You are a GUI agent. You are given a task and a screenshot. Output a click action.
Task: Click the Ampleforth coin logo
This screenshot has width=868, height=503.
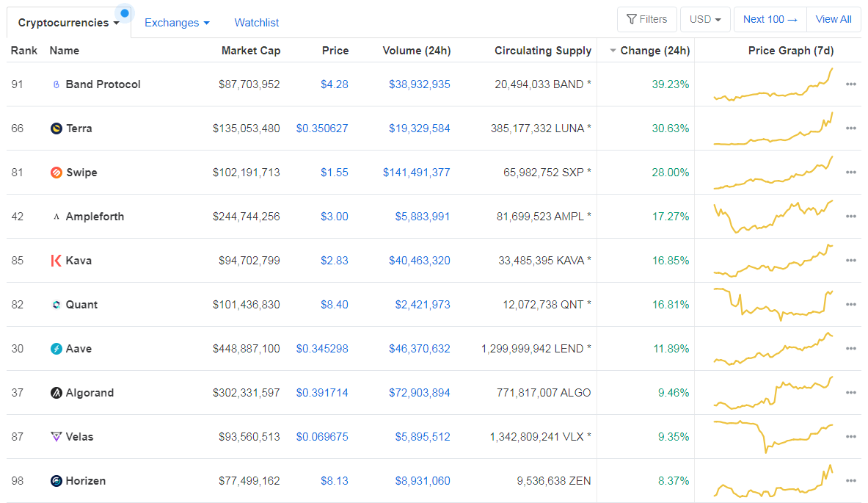coord(56,217)
